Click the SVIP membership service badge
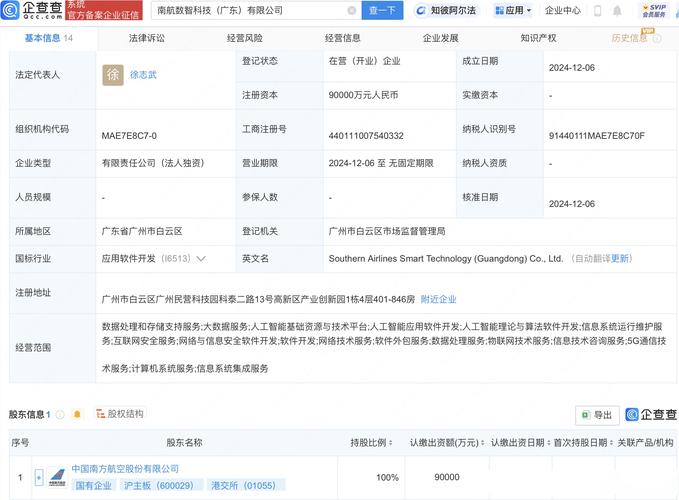The width and height of the screenshot is (679, 500). pyautogui.click(x=654, y=11)
